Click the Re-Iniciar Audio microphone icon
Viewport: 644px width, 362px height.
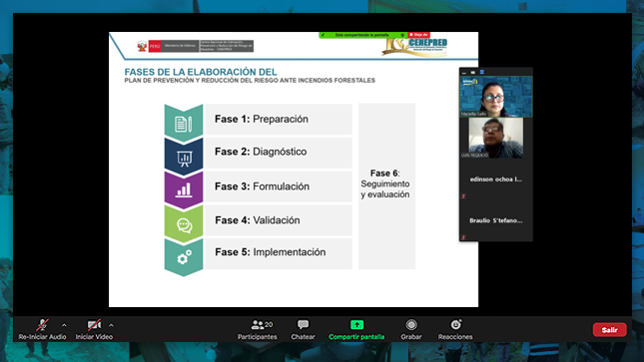(x=42, y=325)
